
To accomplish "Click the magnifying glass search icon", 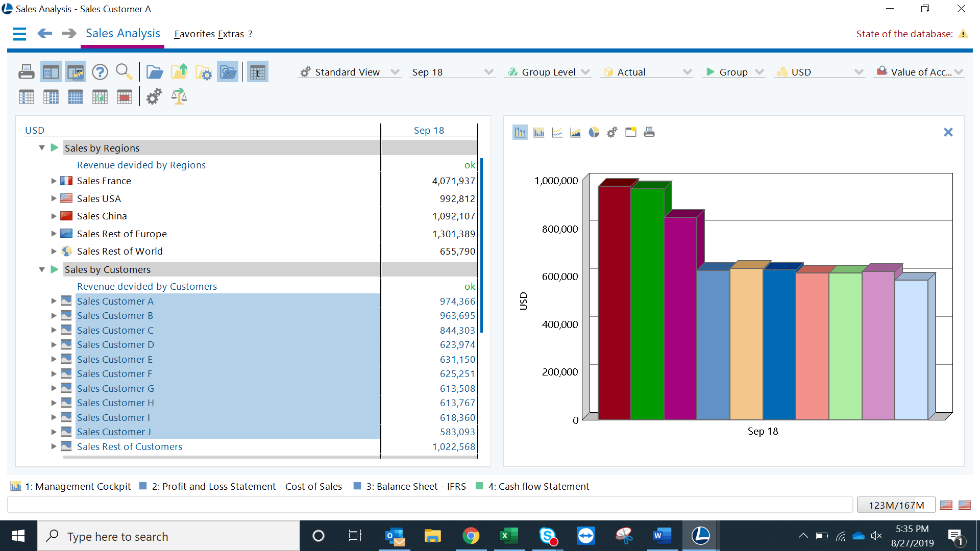I will 124,72.
